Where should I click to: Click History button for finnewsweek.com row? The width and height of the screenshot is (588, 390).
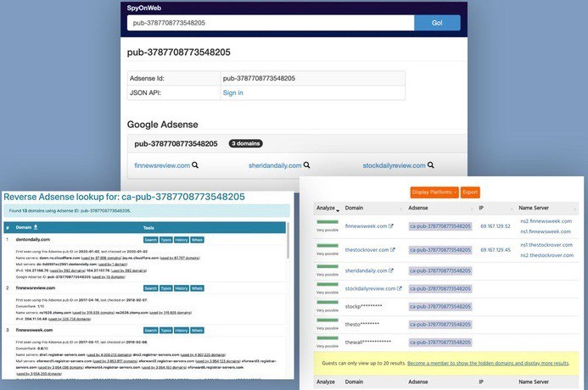click(182, 330)
